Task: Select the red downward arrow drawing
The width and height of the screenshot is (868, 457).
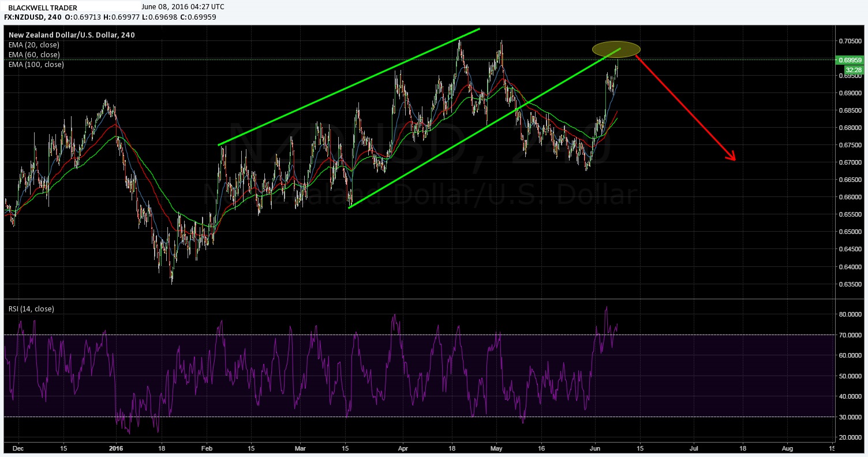Action: point(686,107)
